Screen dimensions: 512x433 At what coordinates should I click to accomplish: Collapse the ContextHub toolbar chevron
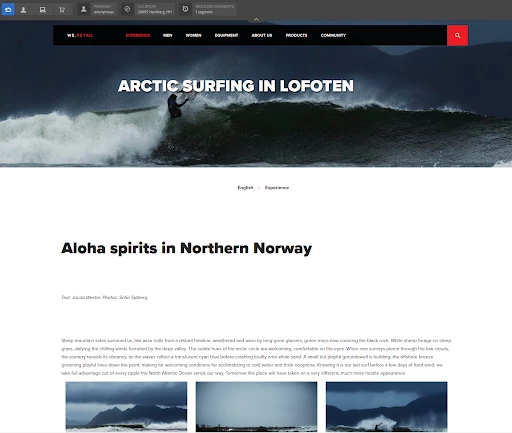coord(256,19)
